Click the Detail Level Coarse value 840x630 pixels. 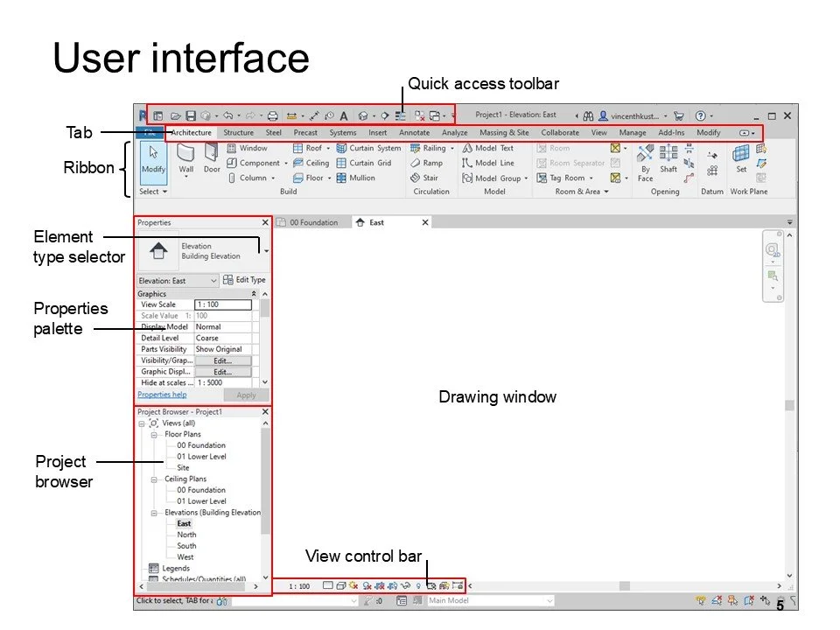pyautogui.click(x=223, y=339)
